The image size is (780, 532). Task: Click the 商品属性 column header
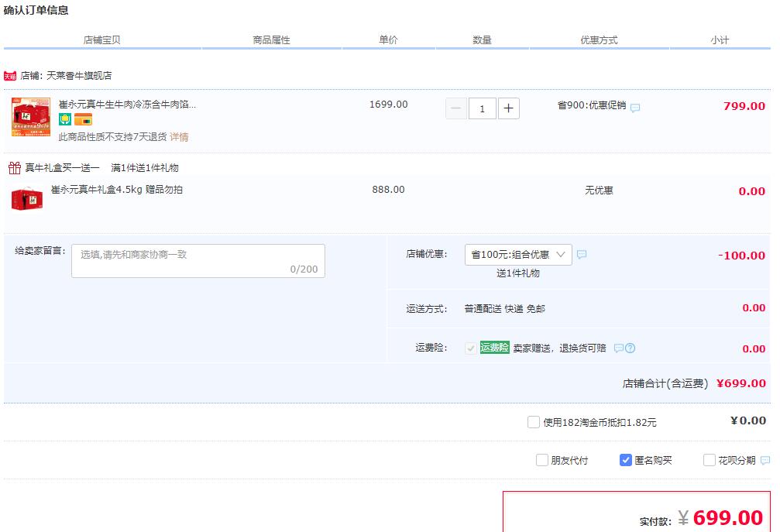click(x=272, y=39)
